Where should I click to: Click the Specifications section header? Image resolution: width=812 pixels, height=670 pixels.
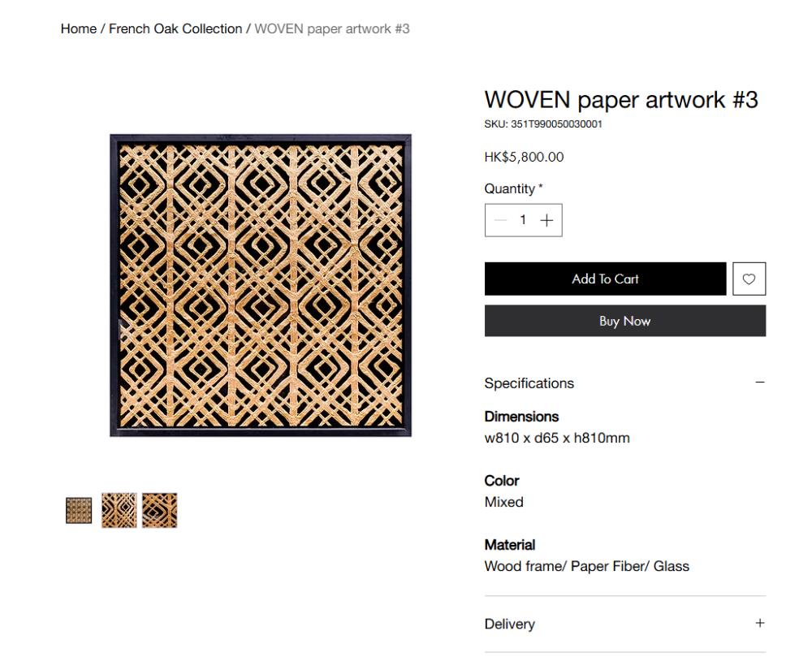click(x=625, y=383)
